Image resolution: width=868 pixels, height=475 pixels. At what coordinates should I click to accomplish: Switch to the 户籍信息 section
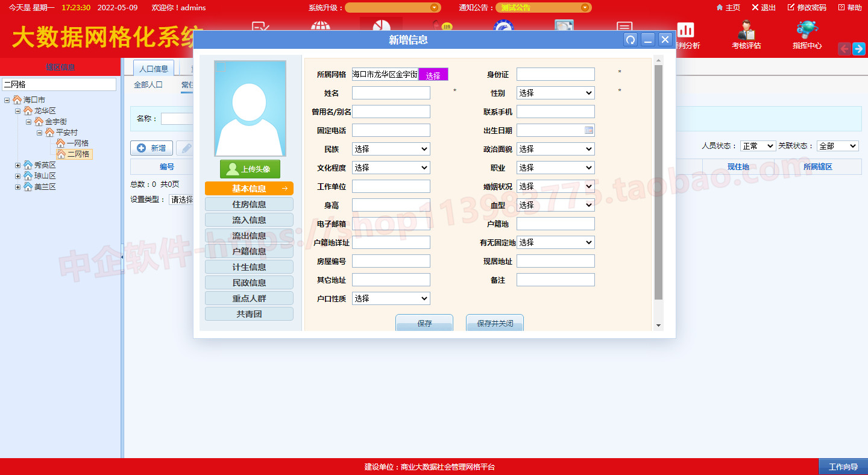point(249,251)
